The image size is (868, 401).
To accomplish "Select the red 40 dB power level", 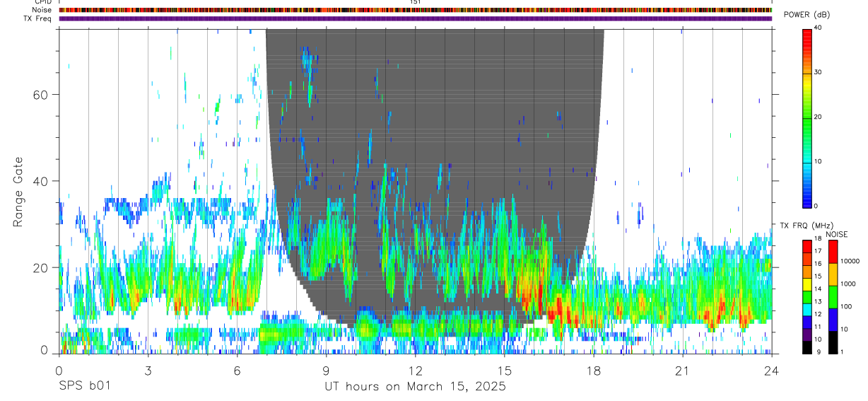I will pos(807,33).
